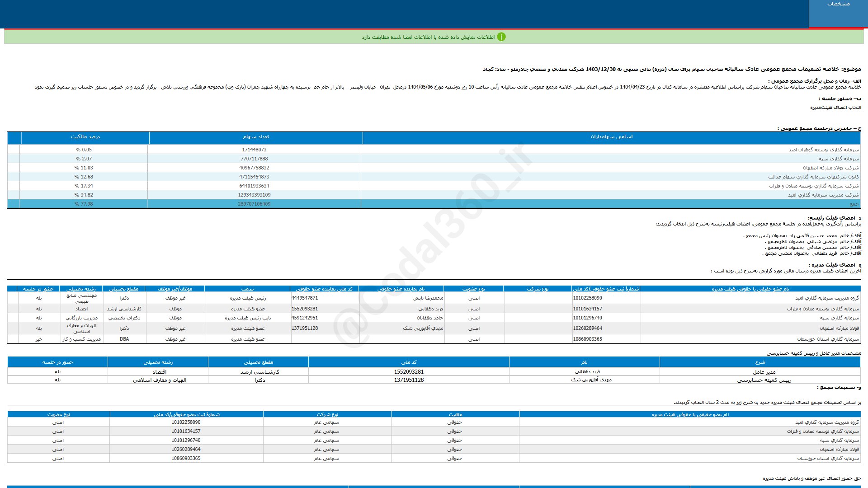Image resolution: width=868 pixels, height=488 pixels.
Task: Click the موظف/غیر موظف column header
Action: [x=175, y=289]
